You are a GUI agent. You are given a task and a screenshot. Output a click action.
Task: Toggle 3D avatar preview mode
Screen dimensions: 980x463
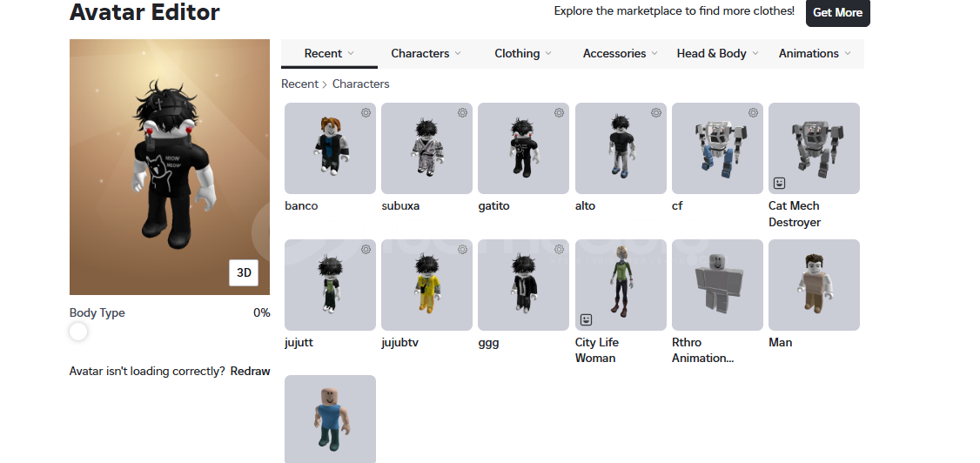coord(244,273)
